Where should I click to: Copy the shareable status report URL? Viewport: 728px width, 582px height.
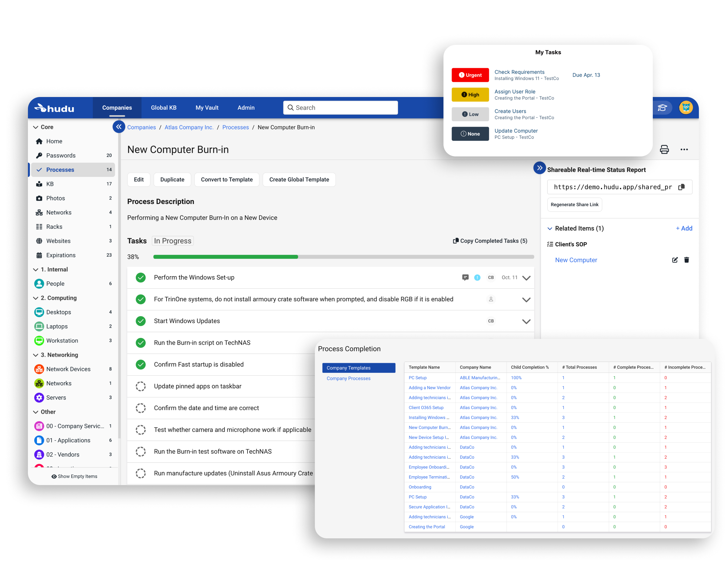click(x=681, y=187)
